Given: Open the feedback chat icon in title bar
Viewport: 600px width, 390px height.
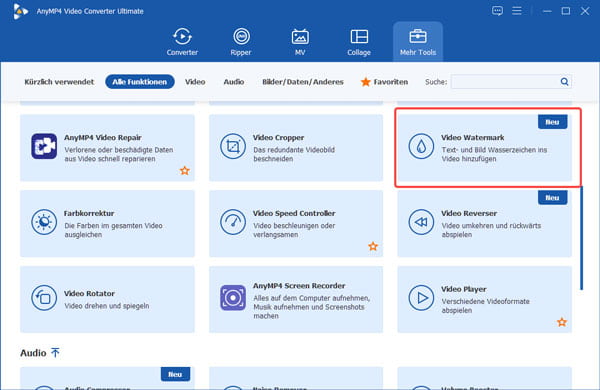Looking at the screenshot, I should pos(497,11).
